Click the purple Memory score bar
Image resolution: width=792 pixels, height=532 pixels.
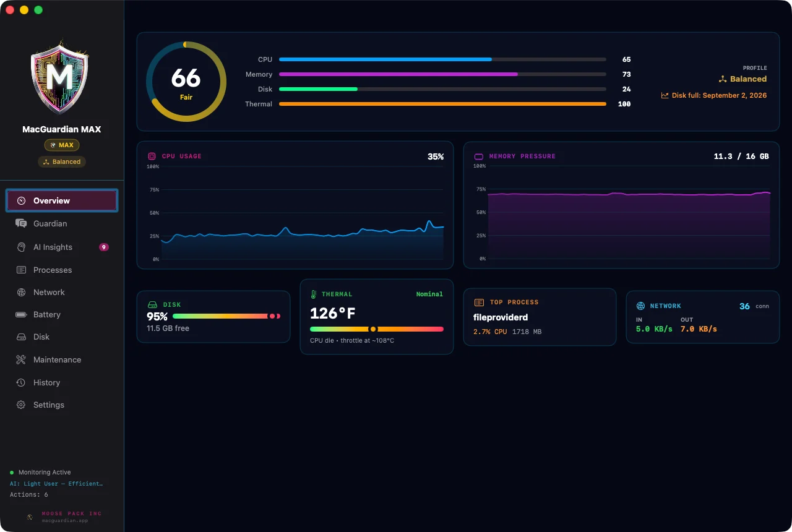(x=442, y=74)
